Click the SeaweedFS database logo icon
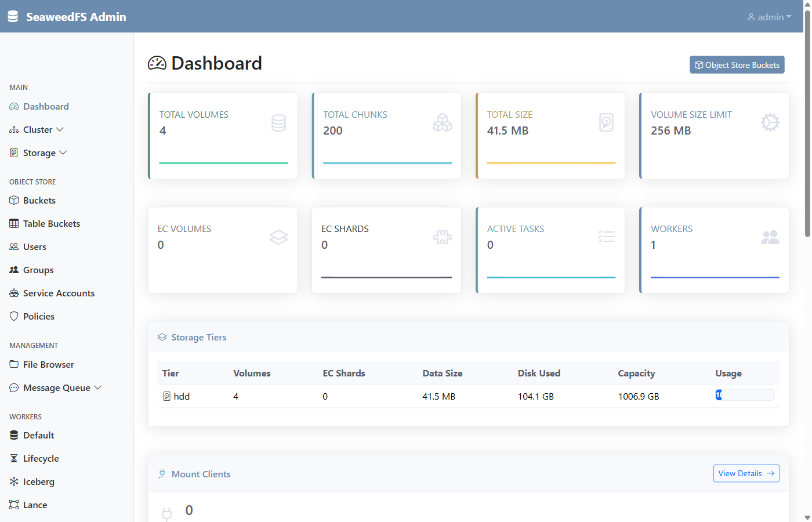Image resolution: width=812 pixels, height=522 pixels. [13, 17]
